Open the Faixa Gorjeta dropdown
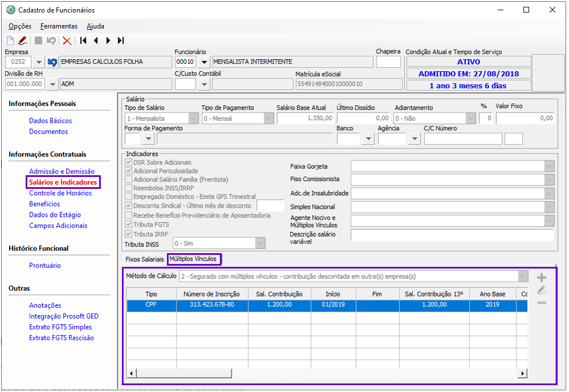569x392 pixels. tap(550, 167)
